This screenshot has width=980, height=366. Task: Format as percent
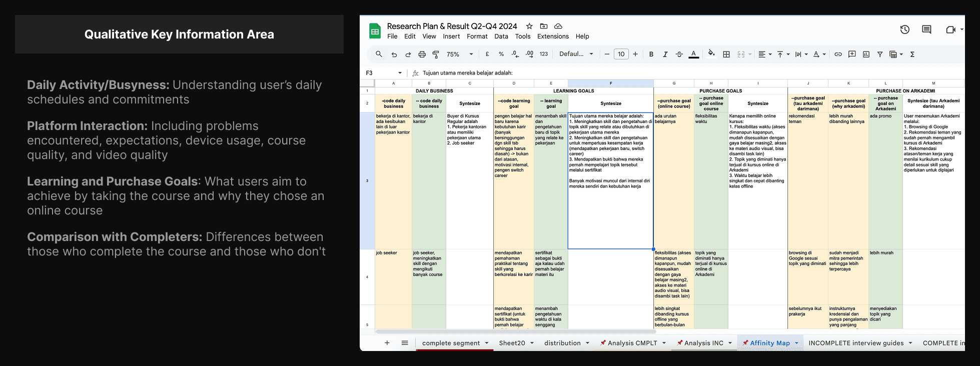click(501, 54)
